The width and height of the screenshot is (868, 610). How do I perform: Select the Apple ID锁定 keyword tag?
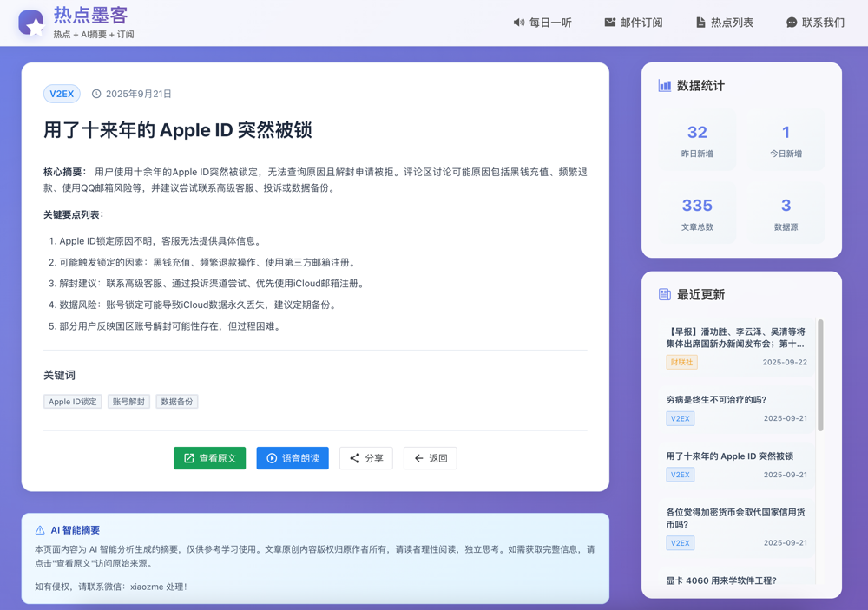click(x=73, y=402)
